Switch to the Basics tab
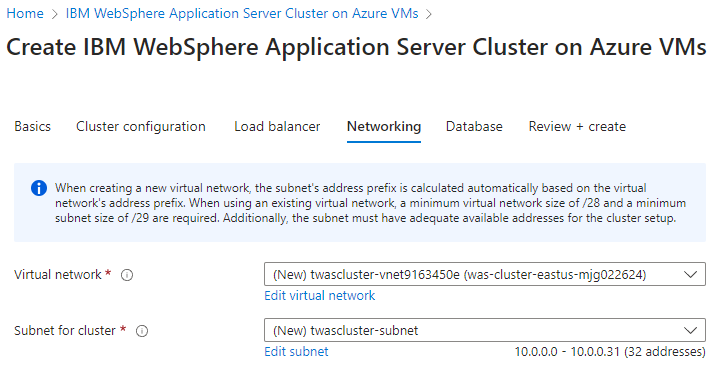This screenshot has height=369, width=717. 32,126
